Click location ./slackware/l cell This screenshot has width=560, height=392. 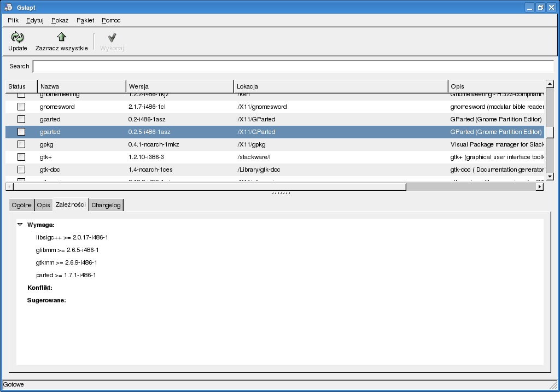tap(253, 157)
